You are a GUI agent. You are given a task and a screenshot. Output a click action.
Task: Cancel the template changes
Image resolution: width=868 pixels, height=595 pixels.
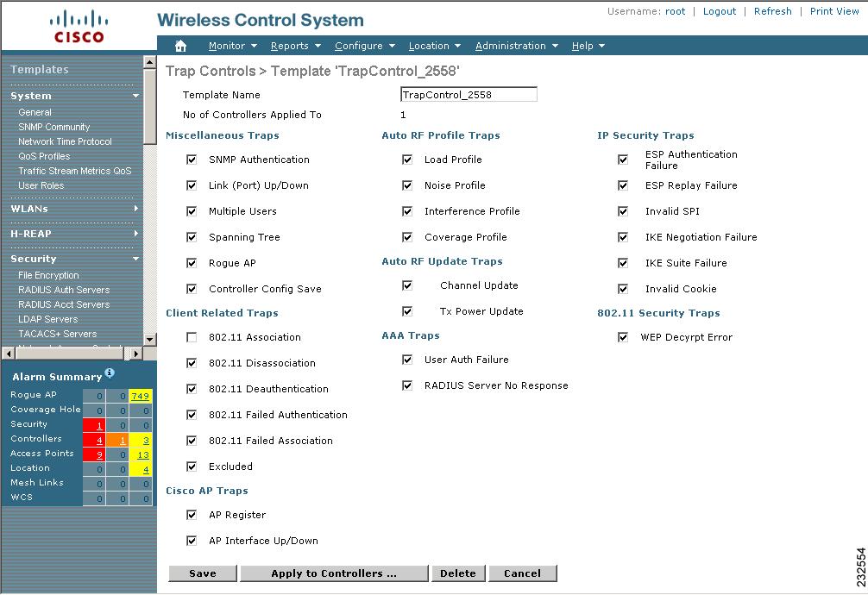[x=522, y=573]
